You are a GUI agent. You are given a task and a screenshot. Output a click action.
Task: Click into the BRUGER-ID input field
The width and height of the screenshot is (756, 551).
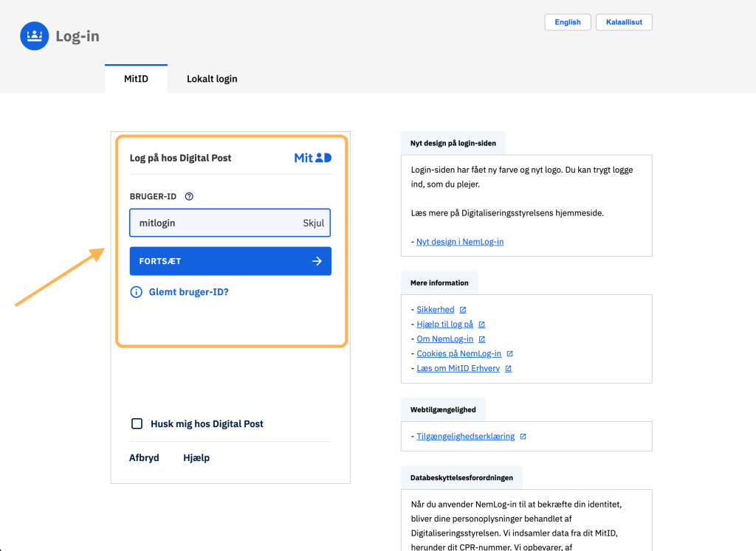[210, 223]
